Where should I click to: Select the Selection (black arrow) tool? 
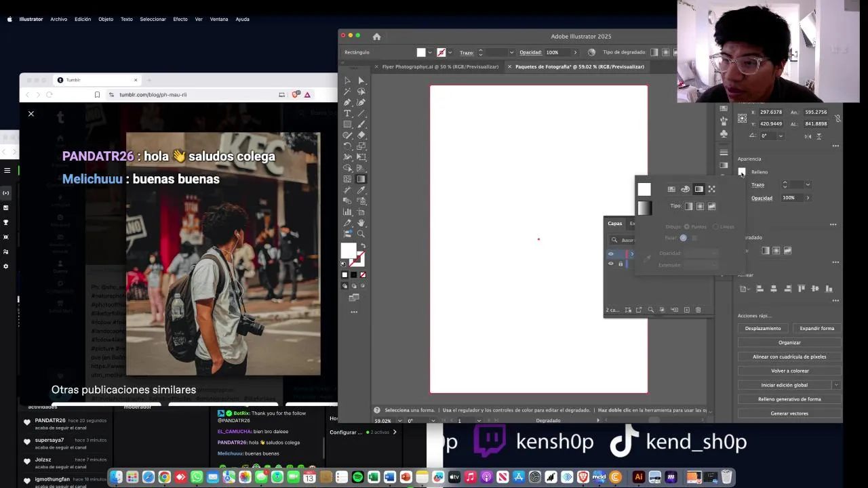[x=347, y=81]
